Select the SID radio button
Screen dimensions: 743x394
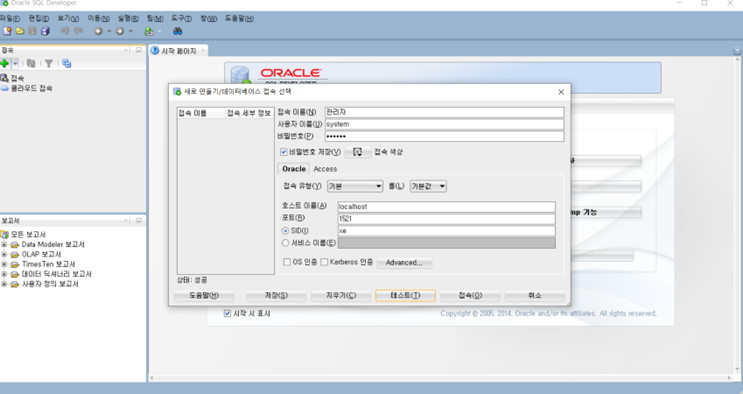pyautogui.click(x=285, y=231)
